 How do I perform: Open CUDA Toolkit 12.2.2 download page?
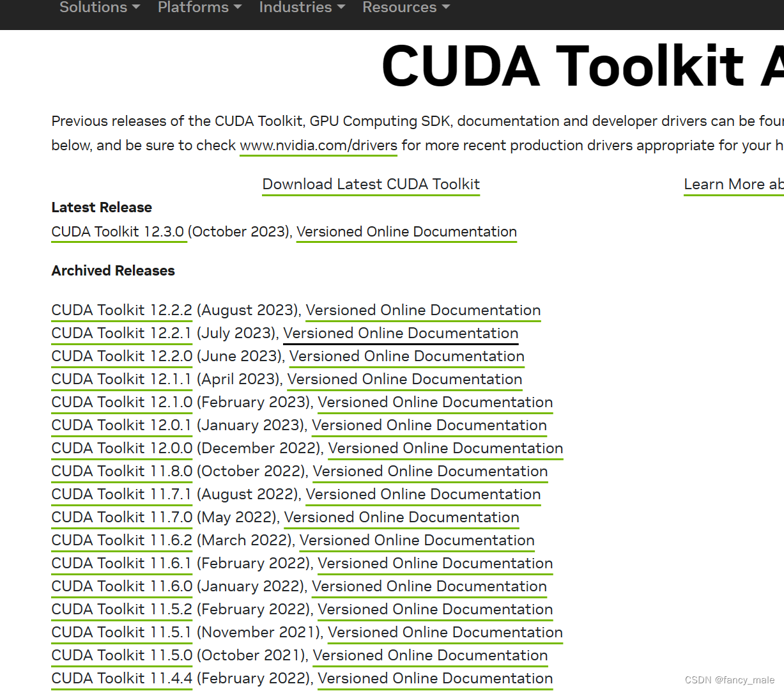(x=121, y=311)
